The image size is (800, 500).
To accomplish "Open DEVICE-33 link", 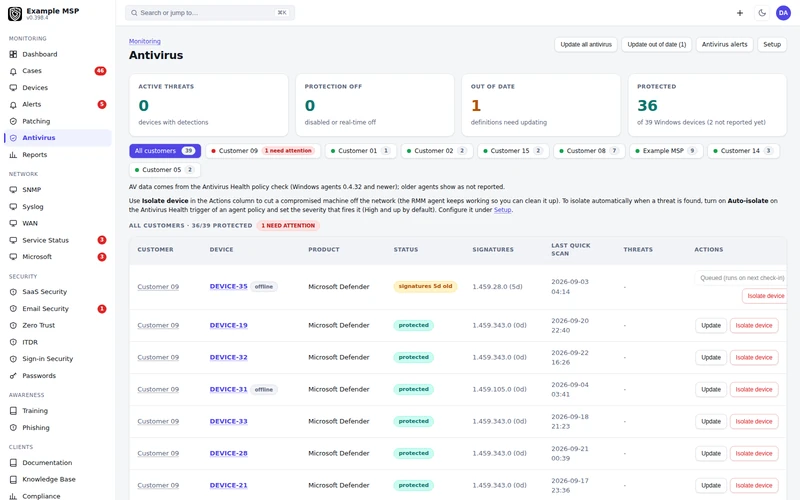I will (x=229, y=421).
